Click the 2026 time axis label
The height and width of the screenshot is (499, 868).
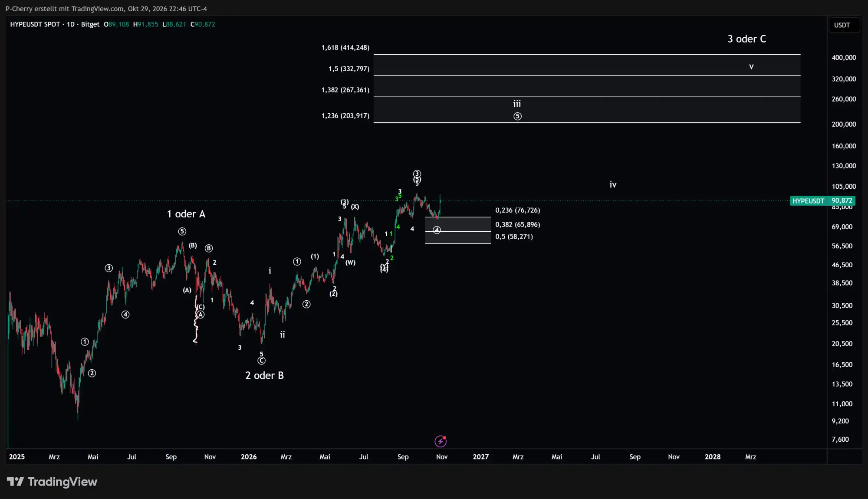249,457
